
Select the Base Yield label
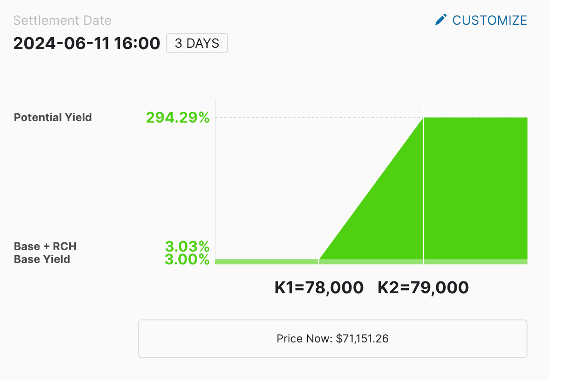[x=42, y=259]
